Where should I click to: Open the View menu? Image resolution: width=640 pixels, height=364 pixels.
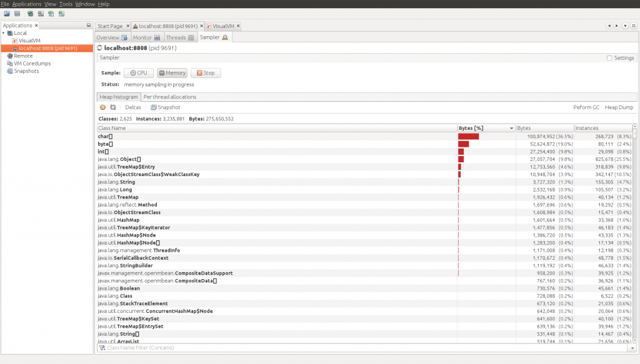[x=50, y=4]
